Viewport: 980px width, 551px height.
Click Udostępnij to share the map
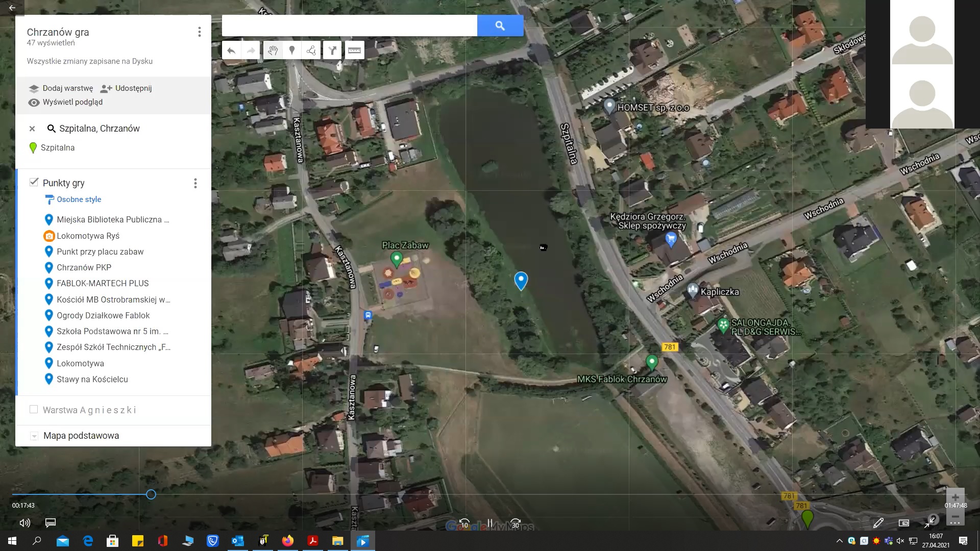click(126, 88)
